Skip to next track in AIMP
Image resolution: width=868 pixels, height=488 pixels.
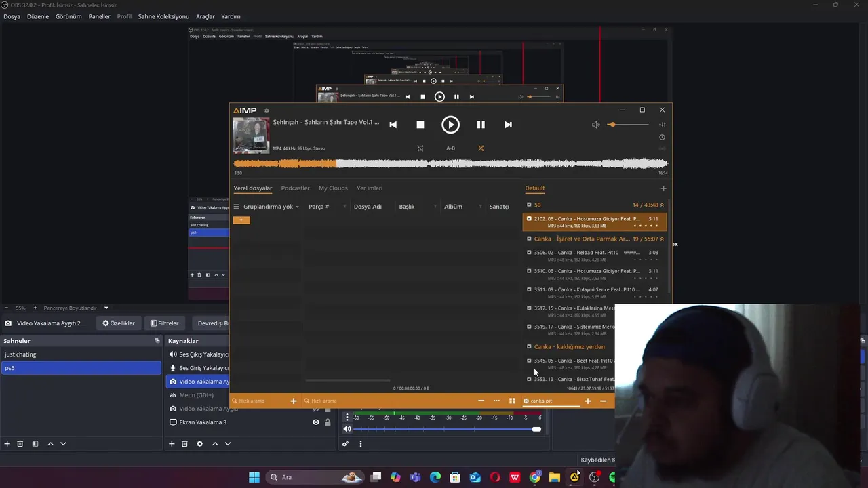508,125
